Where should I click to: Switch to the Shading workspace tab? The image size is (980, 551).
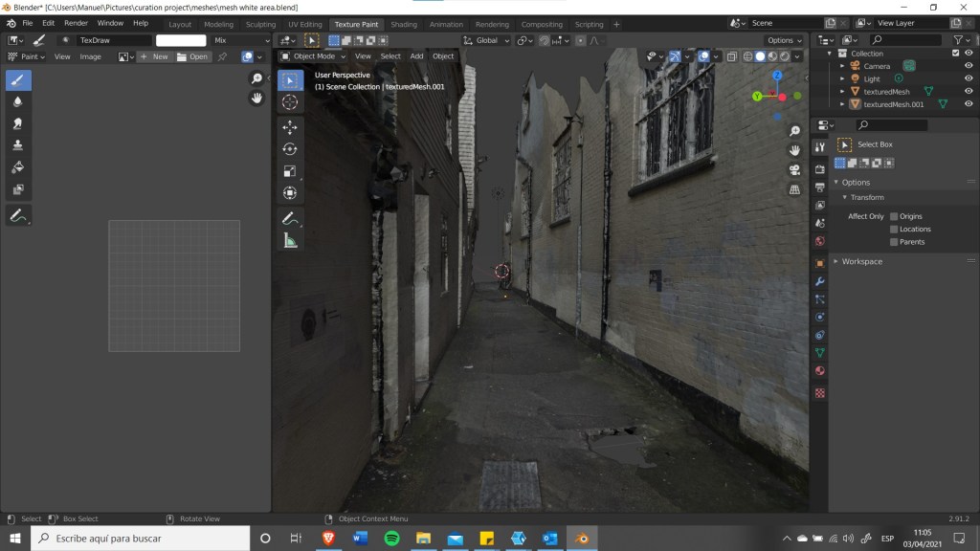pos(404,24)
